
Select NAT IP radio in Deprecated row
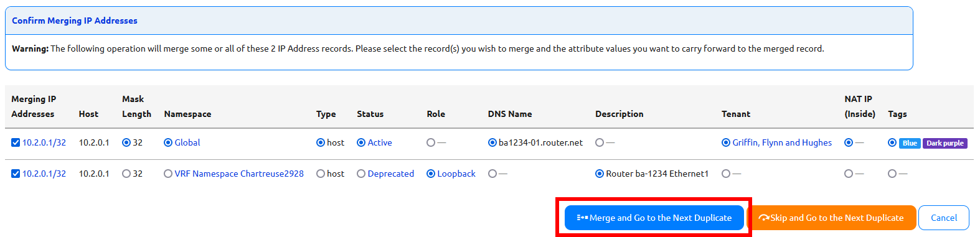[849, 174]
